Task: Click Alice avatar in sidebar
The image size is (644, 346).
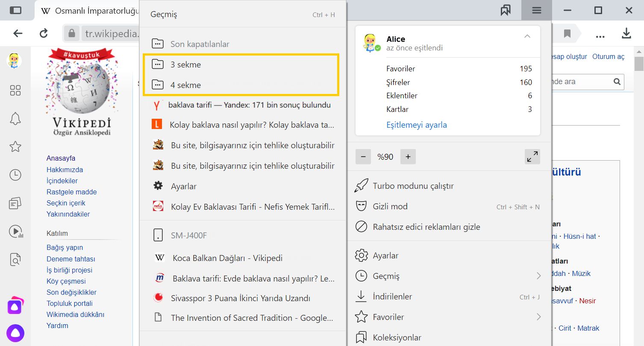Action: click(x=14, y=61)
